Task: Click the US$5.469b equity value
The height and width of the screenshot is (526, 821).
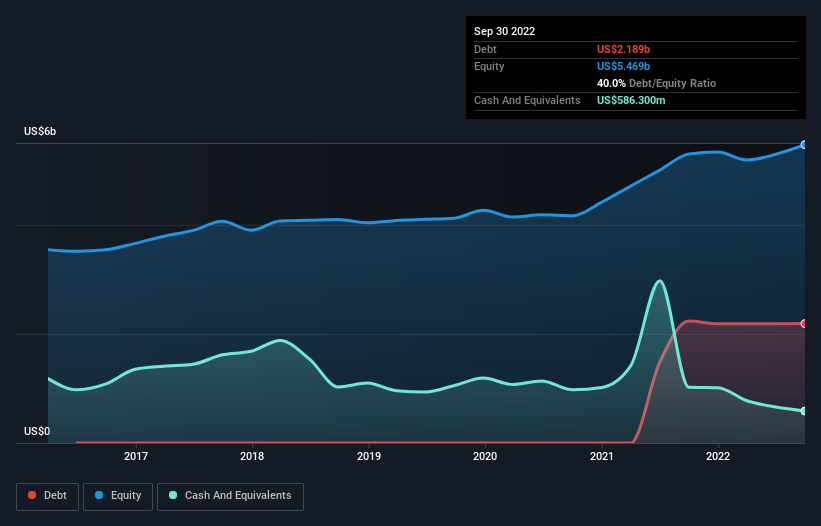Action: 623,66
